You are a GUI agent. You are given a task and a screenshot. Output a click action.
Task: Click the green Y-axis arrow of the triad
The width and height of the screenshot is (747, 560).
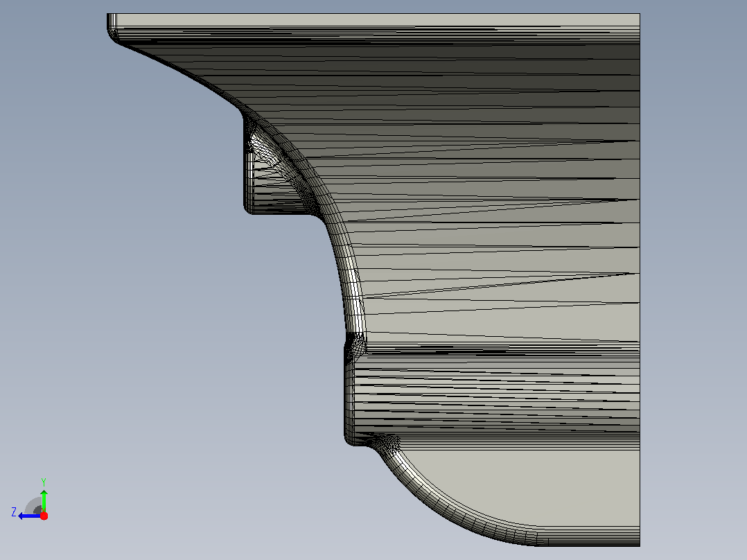pyautogui.click(x=44, y=500)
